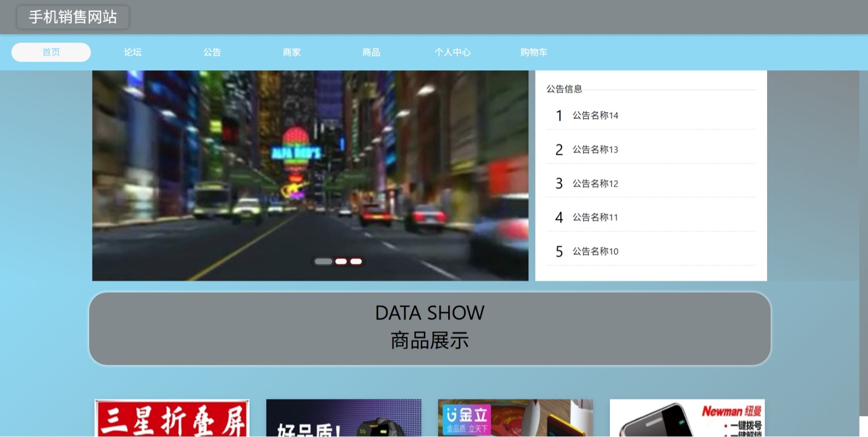Click the 公告信息 section heading
This screenshot has height=437, width=868.
[564, 89]
